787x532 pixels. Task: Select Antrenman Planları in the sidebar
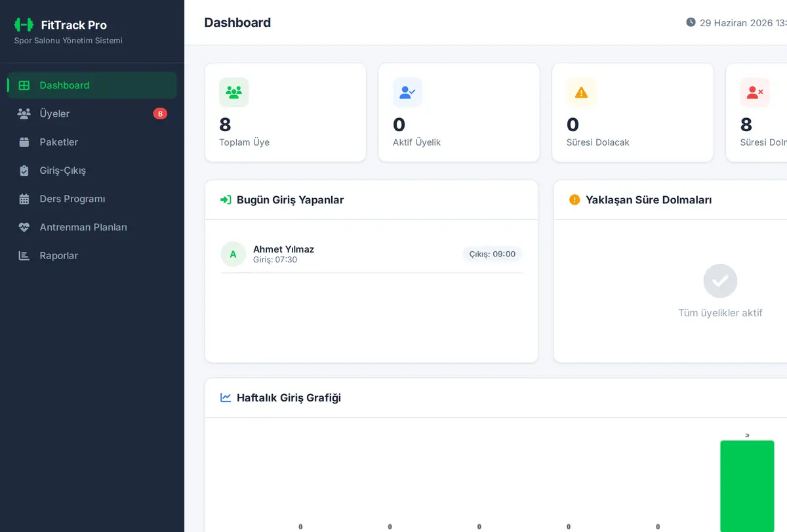[92, 227]
